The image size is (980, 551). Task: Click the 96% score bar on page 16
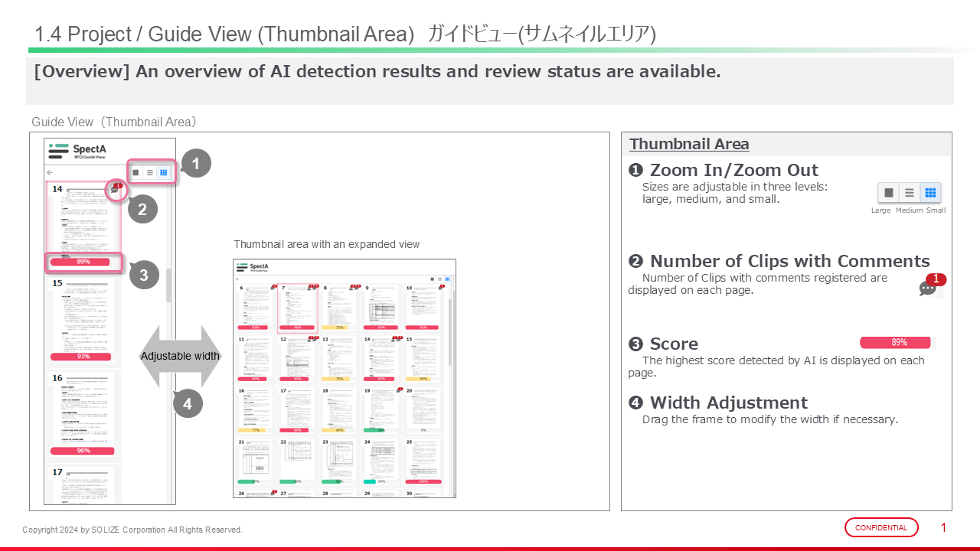coord(83,451)
